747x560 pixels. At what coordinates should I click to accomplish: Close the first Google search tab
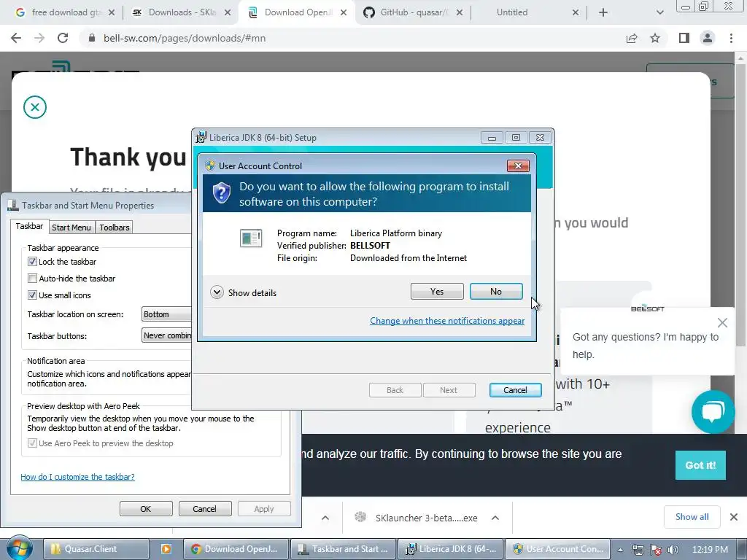coord(112,12)
